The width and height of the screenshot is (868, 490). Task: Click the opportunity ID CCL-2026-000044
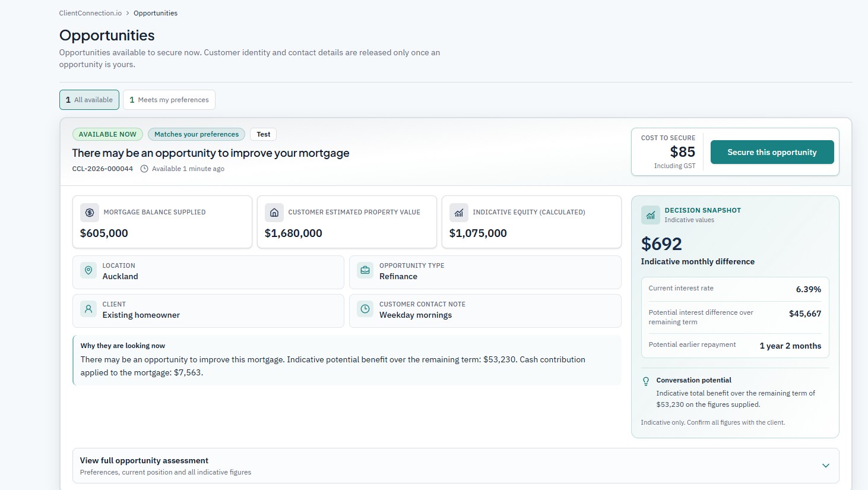103,169
